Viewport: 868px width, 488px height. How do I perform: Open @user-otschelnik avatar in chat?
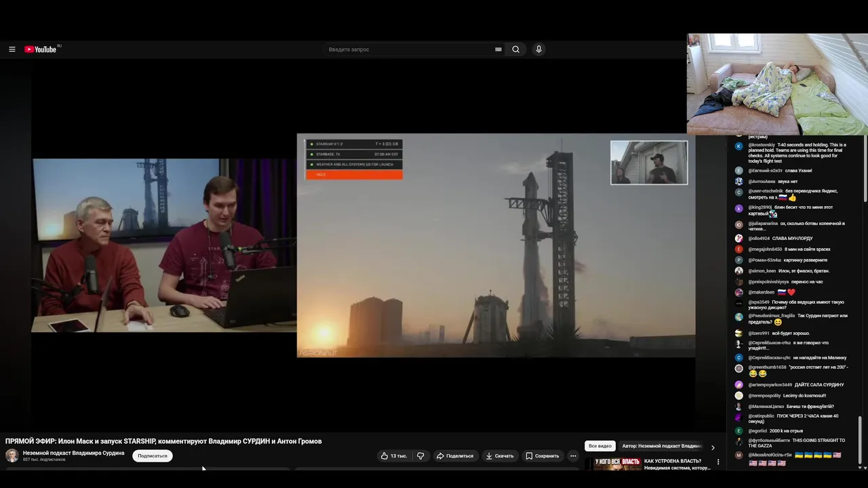coord(739,192)
